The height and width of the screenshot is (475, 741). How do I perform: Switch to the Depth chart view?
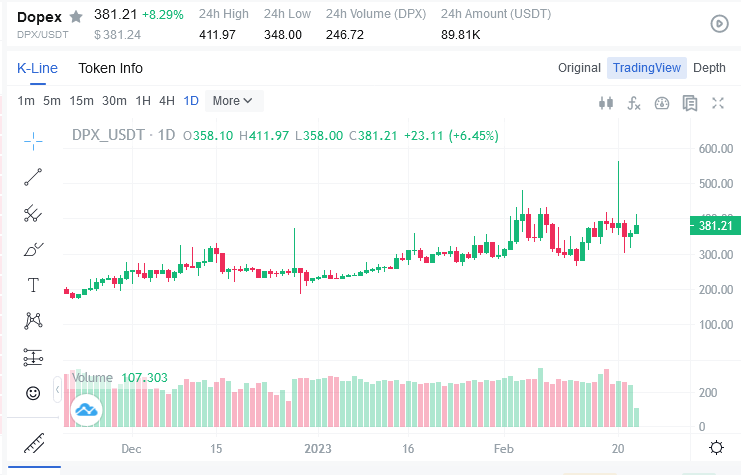click(709, 68)
